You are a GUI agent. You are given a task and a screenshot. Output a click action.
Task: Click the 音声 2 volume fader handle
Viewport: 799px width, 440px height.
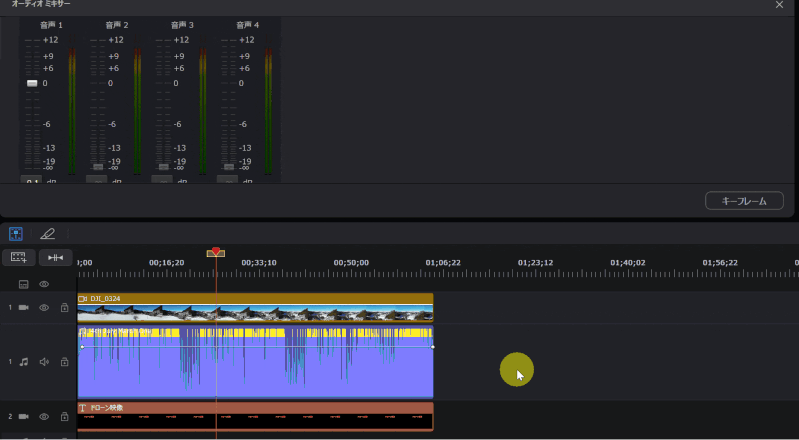[97, 166]
